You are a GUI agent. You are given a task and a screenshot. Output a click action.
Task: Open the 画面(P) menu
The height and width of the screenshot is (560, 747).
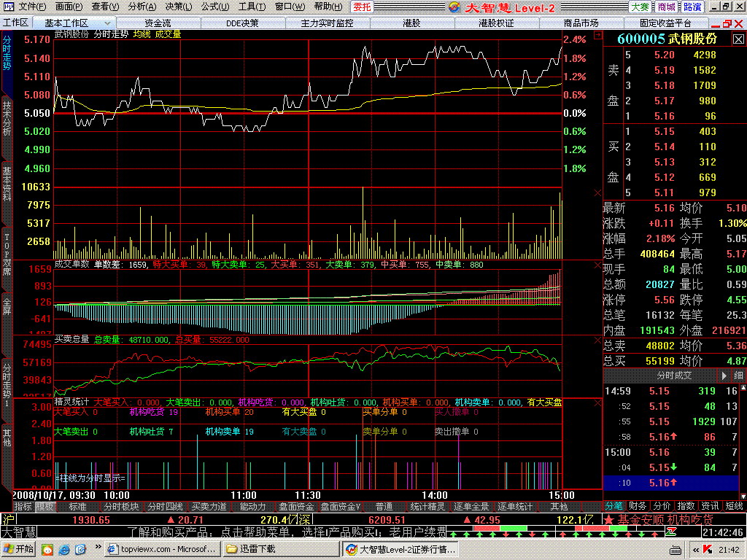69,7
